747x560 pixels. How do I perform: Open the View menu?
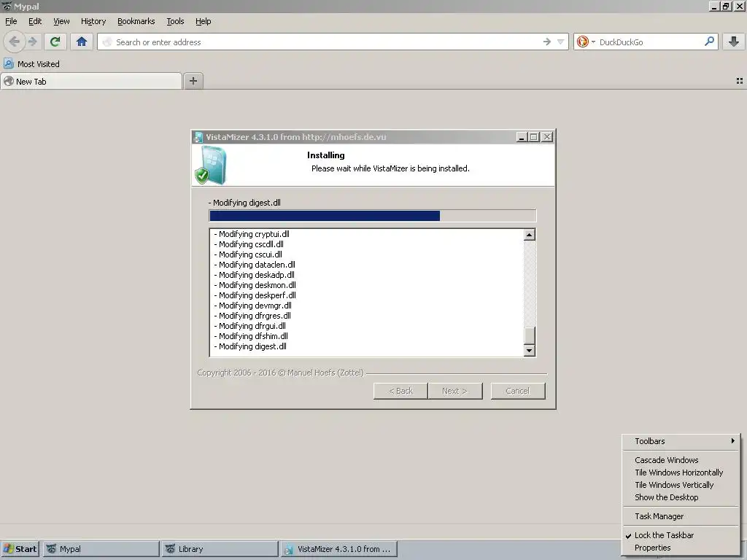(61, 21)
